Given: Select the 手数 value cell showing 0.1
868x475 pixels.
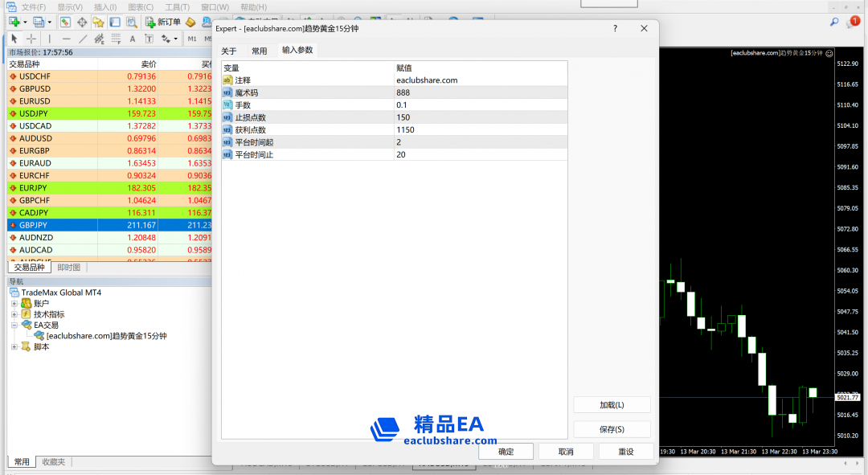Looking at the screenshot, I should tap(481, 105).
